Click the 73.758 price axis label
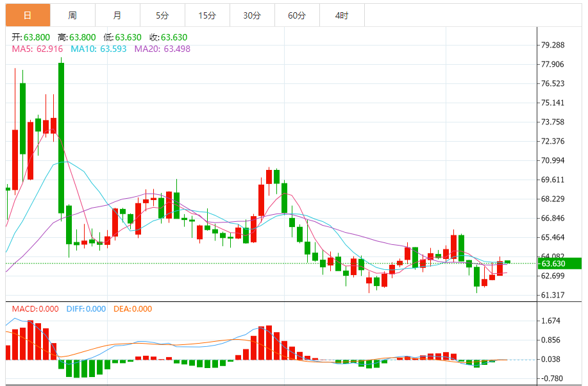Viewport: 588px width, 386px height. tap(553, 122)
